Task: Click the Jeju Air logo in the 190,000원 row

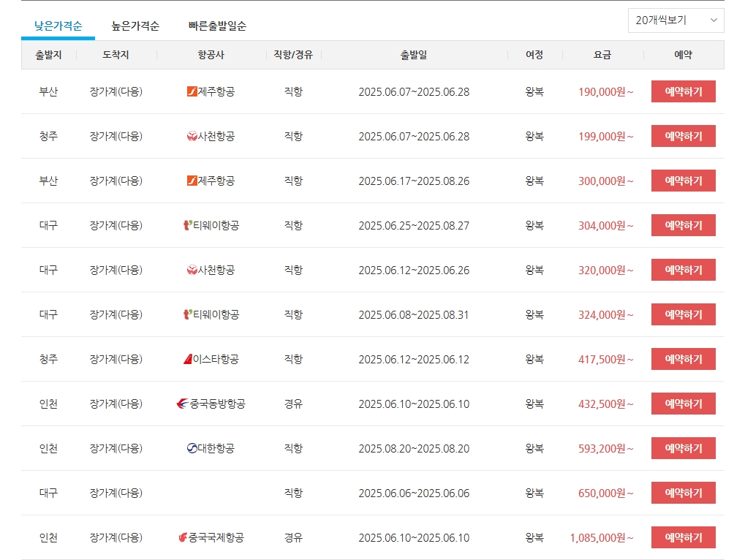Action: [192, 91]
